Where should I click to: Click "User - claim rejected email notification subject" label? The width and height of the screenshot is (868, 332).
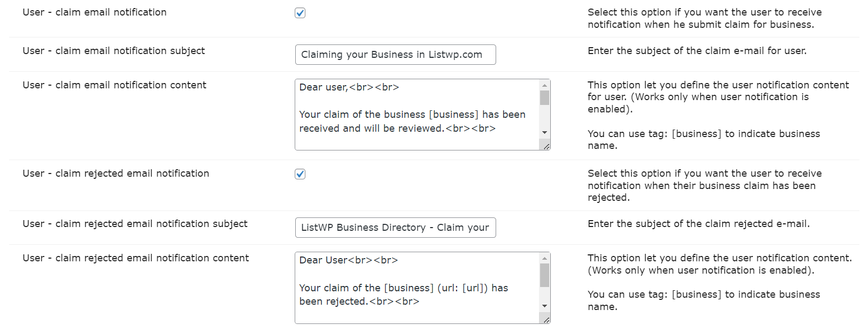click(x=135, y=224)
